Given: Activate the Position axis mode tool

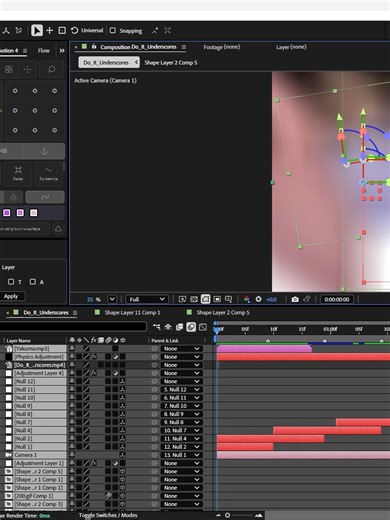Looking at the screenshot, I should pyautogui.click(x=62, y=30).
